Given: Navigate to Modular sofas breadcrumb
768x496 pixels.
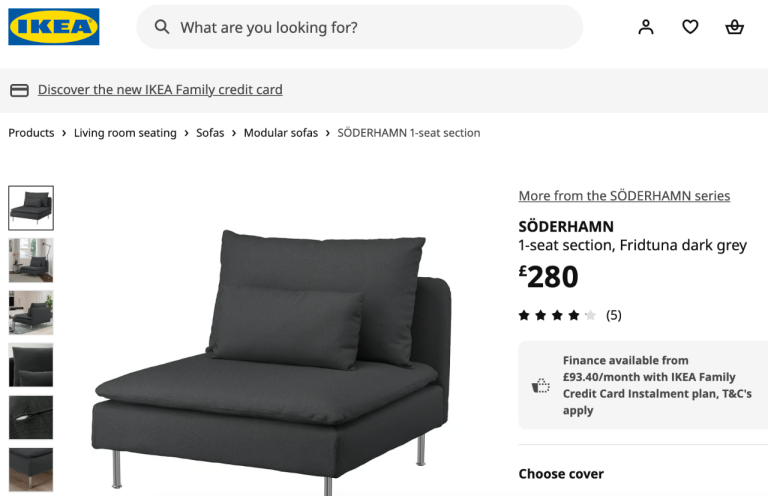Looking at the screenshot, I should [x=281, y=133].
